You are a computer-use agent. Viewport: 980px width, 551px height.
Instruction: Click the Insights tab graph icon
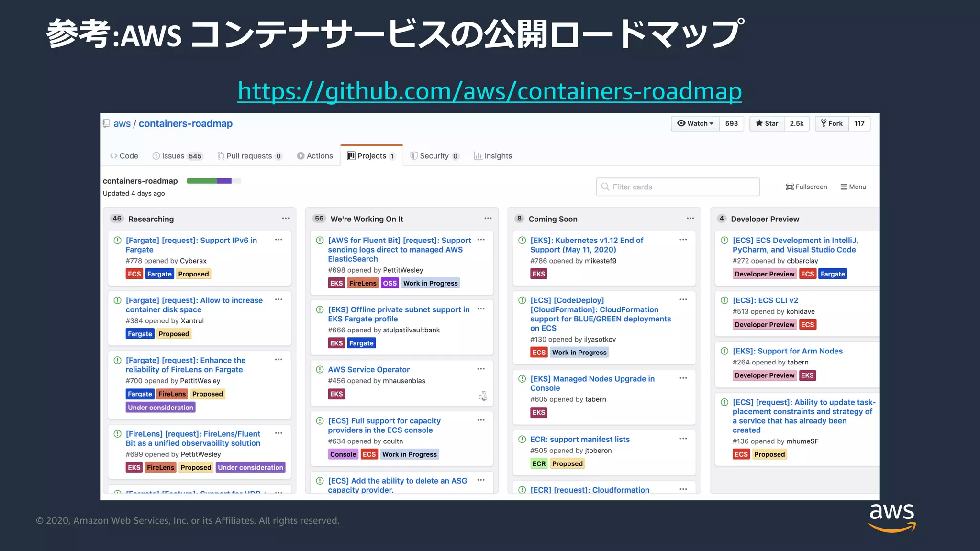point(478,156)
